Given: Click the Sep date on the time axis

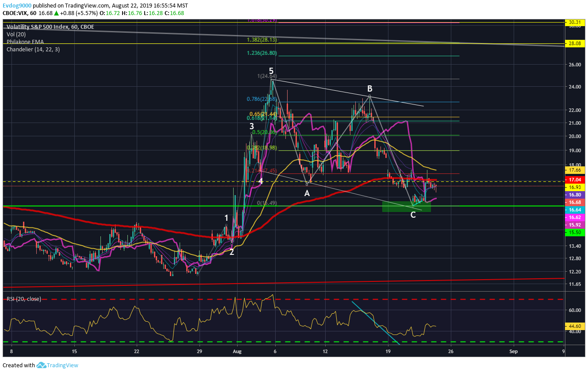Looking at the screenshot, I should click(513, 352).
